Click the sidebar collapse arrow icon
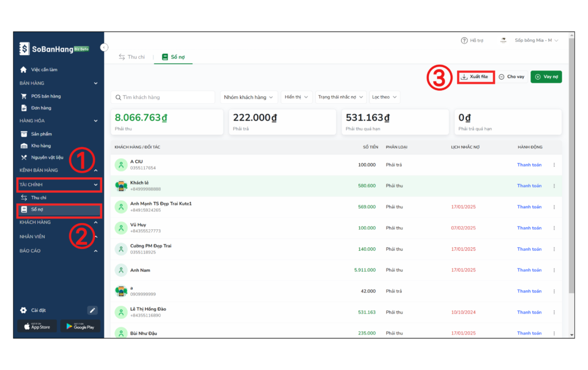588x370 pixels. 104,47
